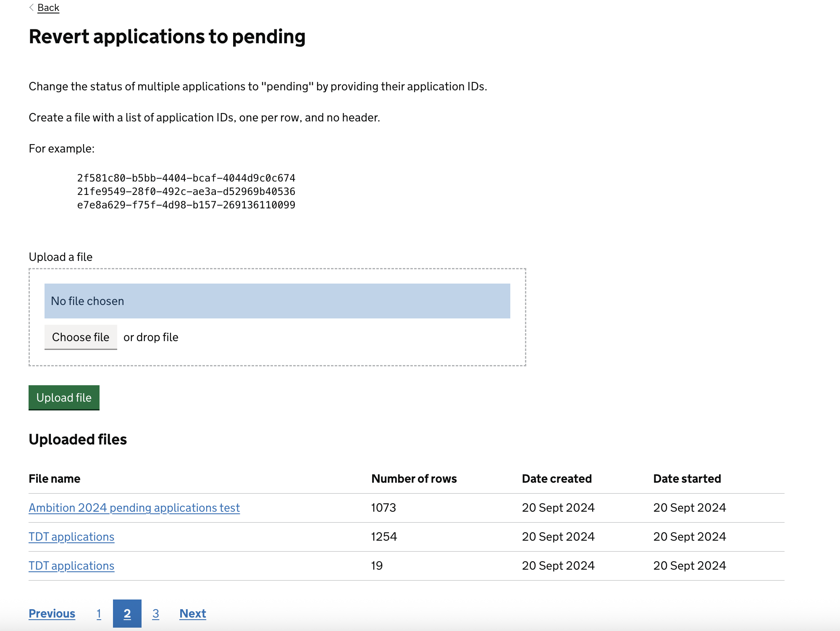Click the Next pagination link
This screenshot has height=631, width=840.
tap(192, 613)
